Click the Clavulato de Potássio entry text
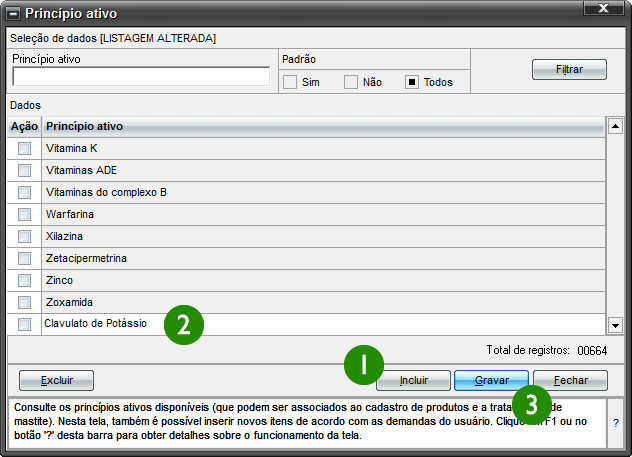632x457 pixels. (96, 323)
